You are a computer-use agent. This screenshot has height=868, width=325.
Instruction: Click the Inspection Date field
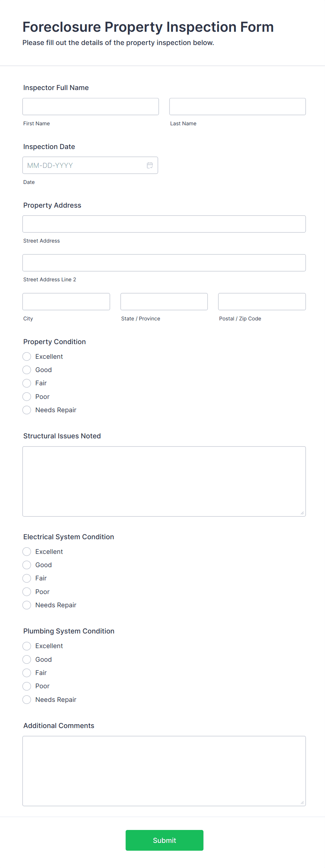[x=84, y=165]
